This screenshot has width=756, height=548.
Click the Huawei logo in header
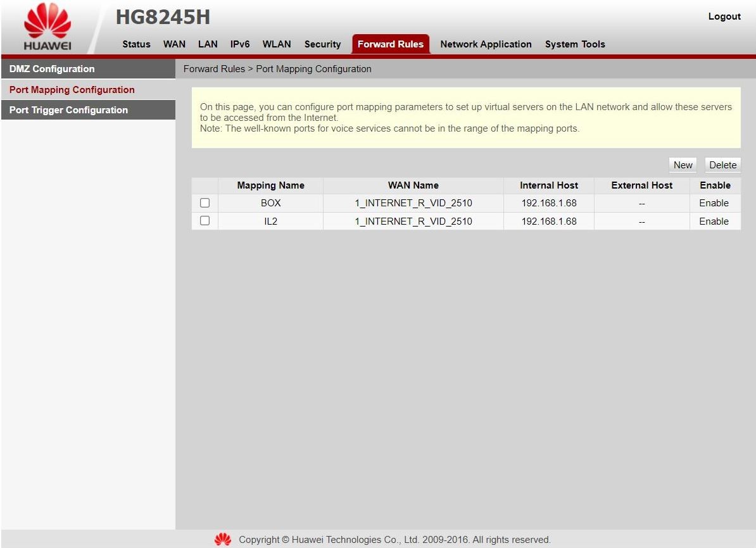(x=47, y=27)
